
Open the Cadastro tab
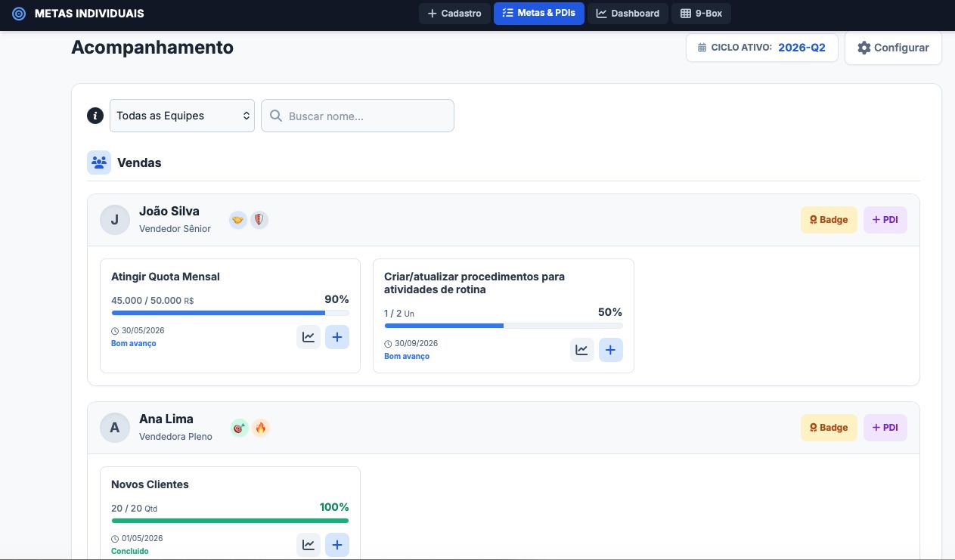point(454,14)
